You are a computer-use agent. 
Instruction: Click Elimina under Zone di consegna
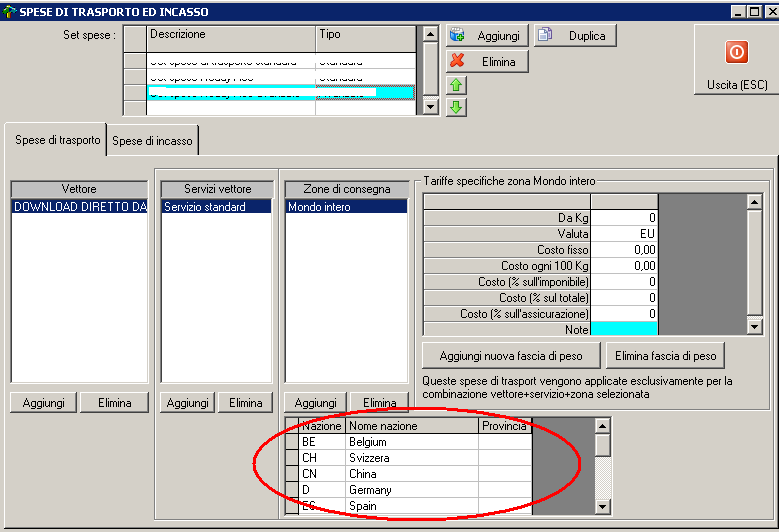380,403
